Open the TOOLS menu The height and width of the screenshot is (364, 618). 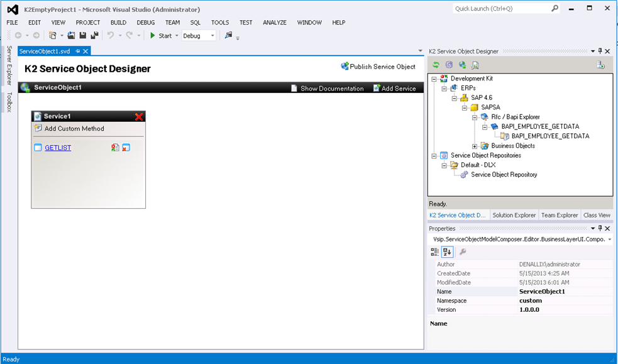click(x=220, y=23)
